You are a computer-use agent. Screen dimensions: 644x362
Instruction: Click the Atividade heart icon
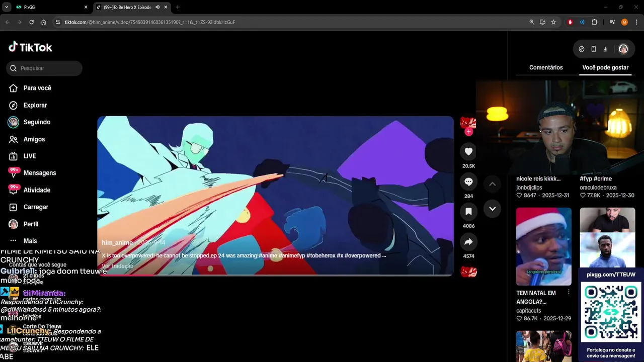14,190
